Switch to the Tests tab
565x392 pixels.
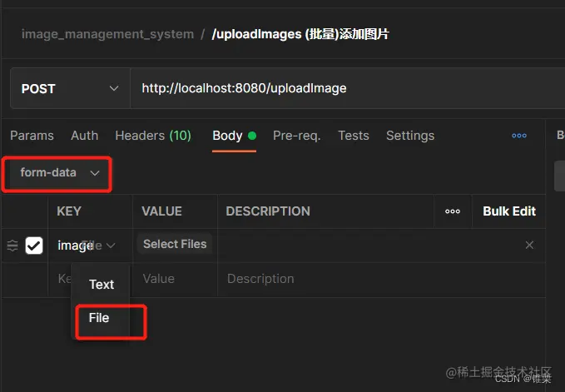click(353, 136)
